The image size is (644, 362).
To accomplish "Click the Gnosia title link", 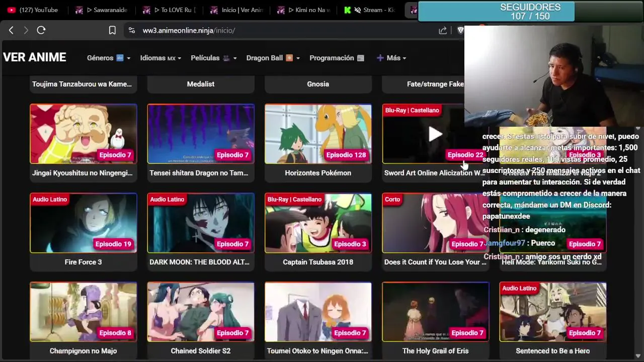I will [x=318, y=84].
